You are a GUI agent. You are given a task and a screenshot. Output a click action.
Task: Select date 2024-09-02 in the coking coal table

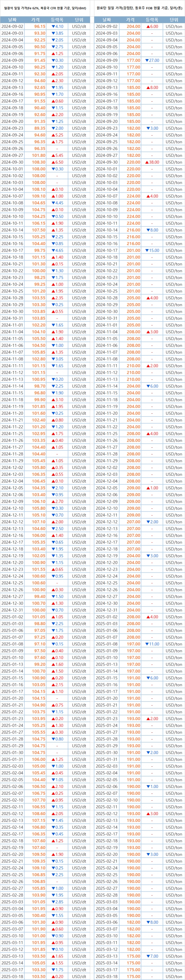click(x=106, y=27)
